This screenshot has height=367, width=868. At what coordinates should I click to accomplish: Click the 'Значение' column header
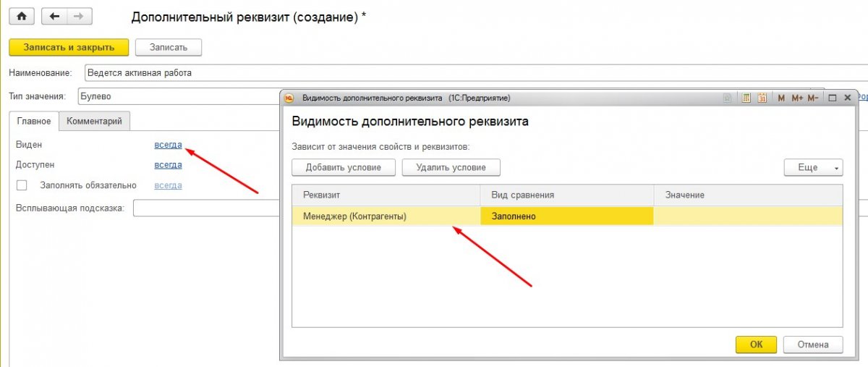[748, 195]
